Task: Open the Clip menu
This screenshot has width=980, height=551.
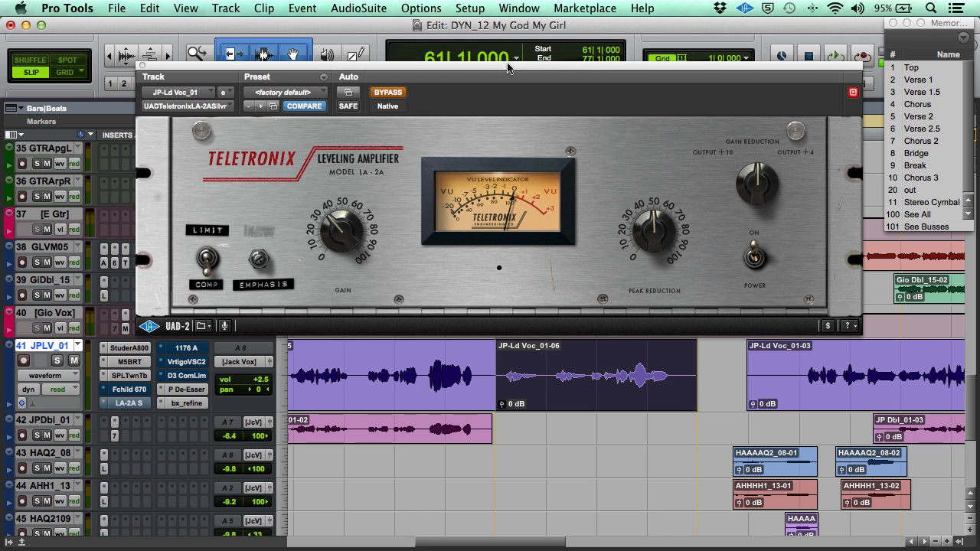Action: pos(264,8)
